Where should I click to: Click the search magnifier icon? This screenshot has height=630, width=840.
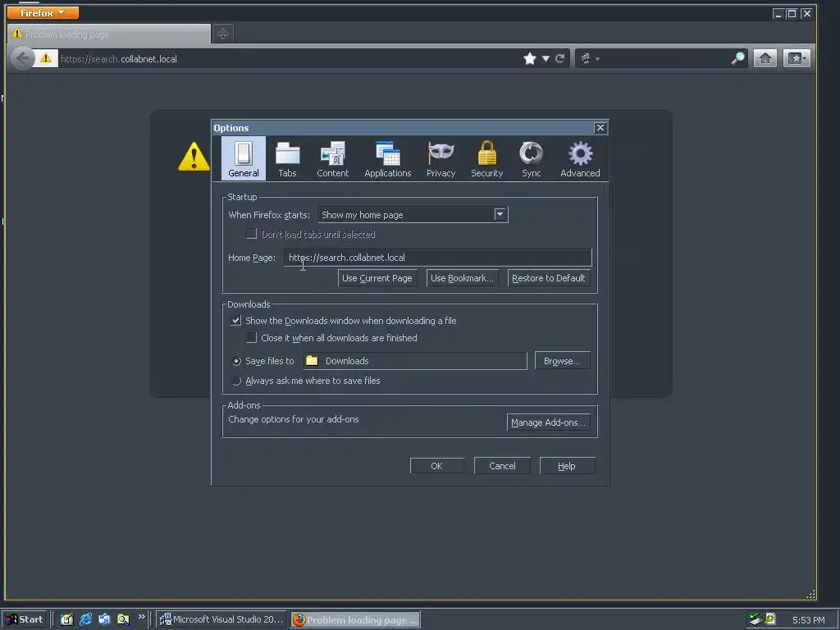point(737,58)
